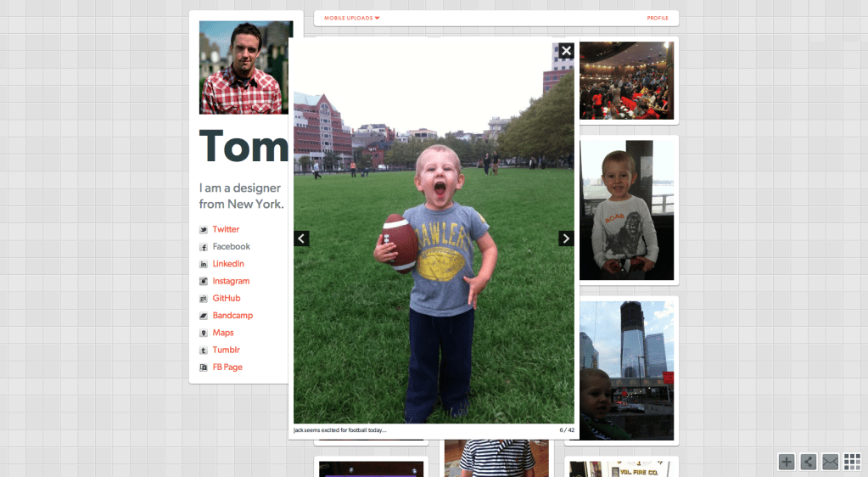
Task: Go to the FB Page link
Action: coord(227,368)
